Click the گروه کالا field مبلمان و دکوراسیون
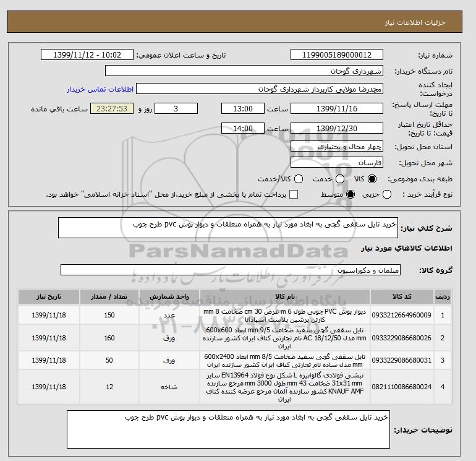 click(x=231, y=270)
